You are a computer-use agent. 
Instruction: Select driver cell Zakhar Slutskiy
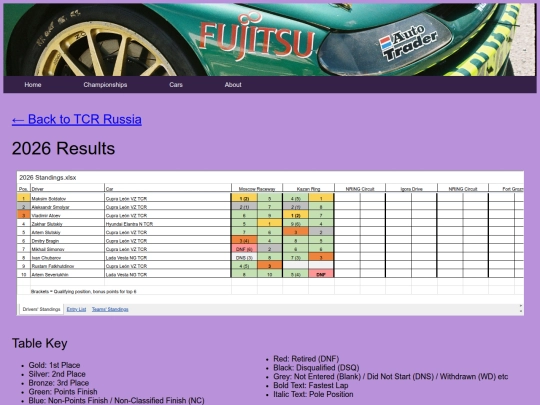(x=68, y=224)
